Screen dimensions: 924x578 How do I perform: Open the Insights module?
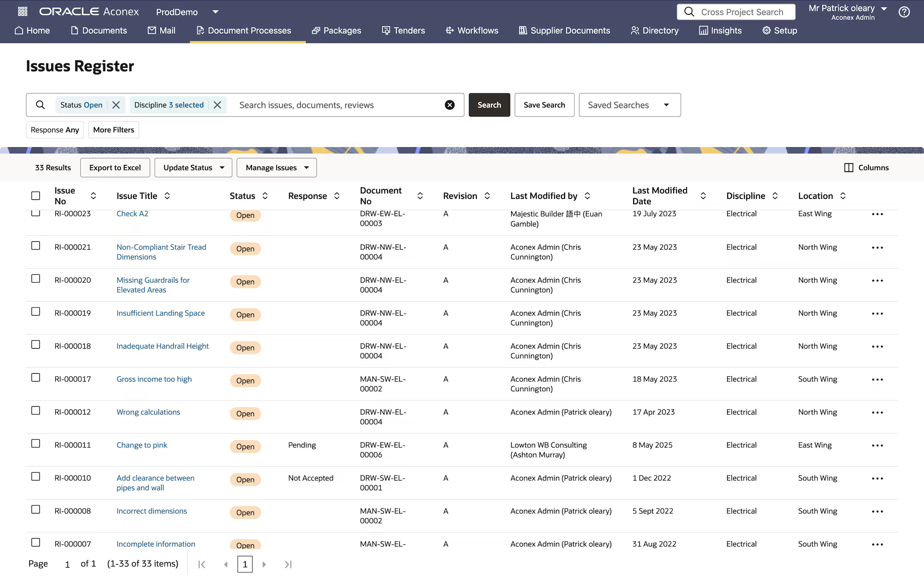click(720, 31)
